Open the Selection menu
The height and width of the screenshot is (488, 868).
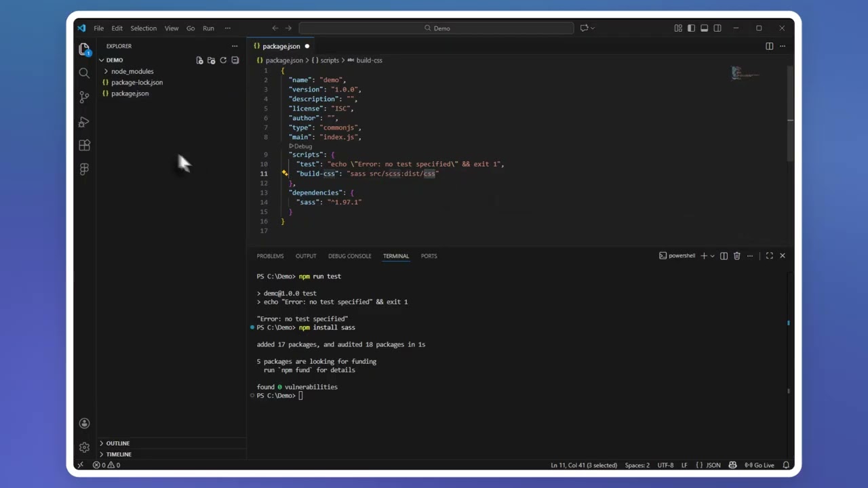pos(143,28)
